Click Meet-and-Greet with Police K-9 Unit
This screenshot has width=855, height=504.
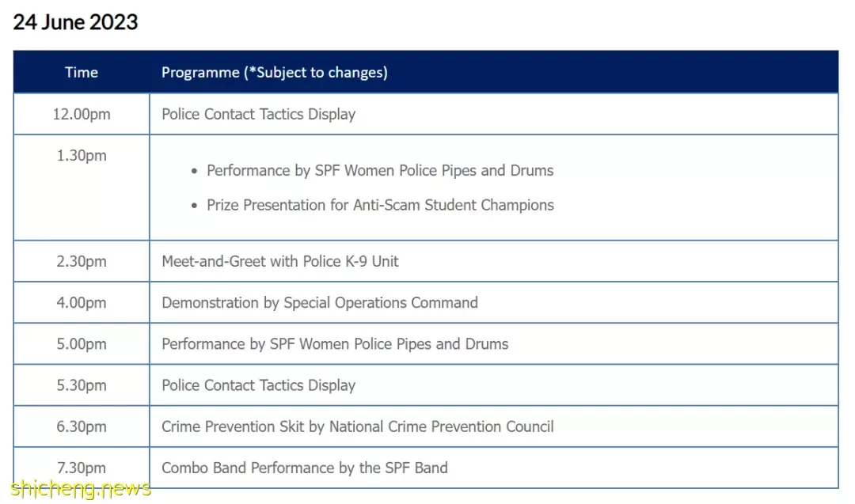(x=280, y=262)
